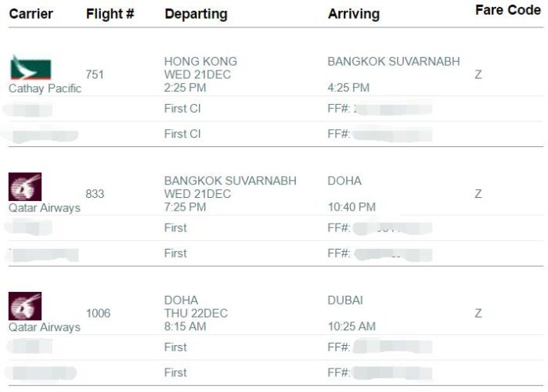This screenshot has width=548, height=392.
Task: Click flight number 833
Action: (95, 194)
